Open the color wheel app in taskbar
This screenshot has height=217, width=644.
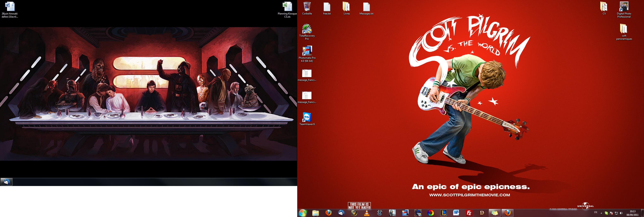click(431, 213)
